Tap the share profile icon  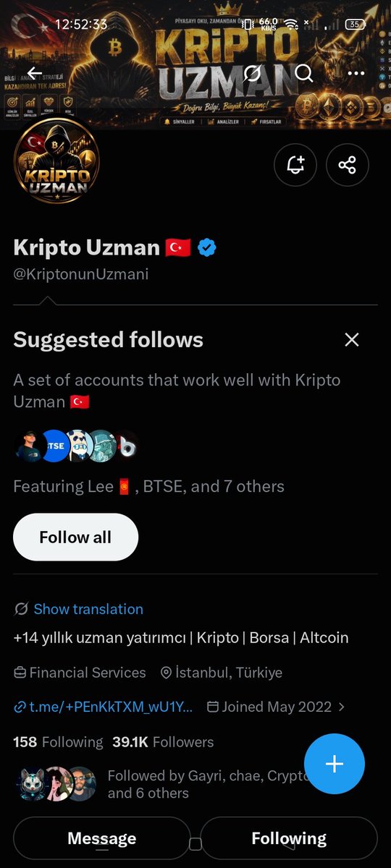[x=348, y=165]
